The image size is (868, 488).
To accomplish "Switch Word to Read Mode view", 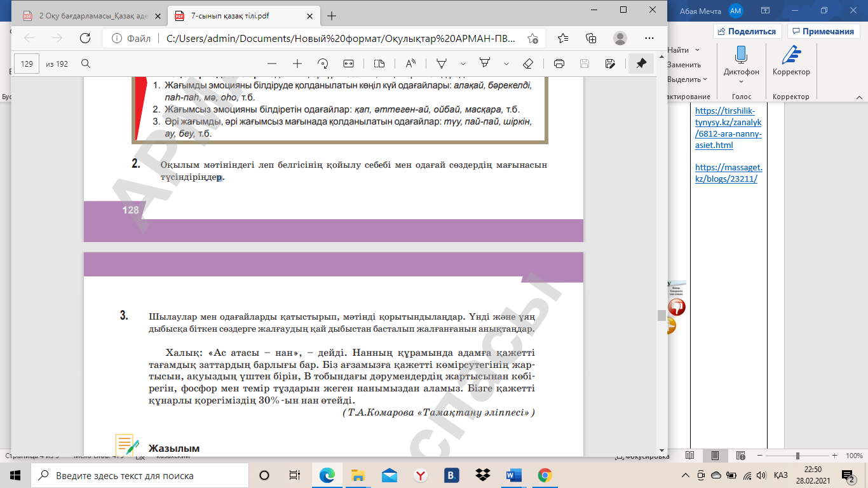I will point(690,456).
